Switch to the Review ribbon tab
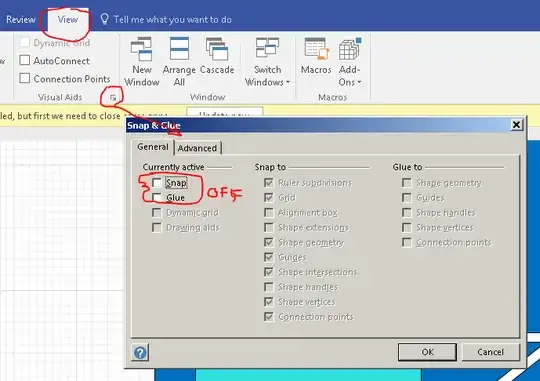Screen dimensions: 540x381 point(21,20)
